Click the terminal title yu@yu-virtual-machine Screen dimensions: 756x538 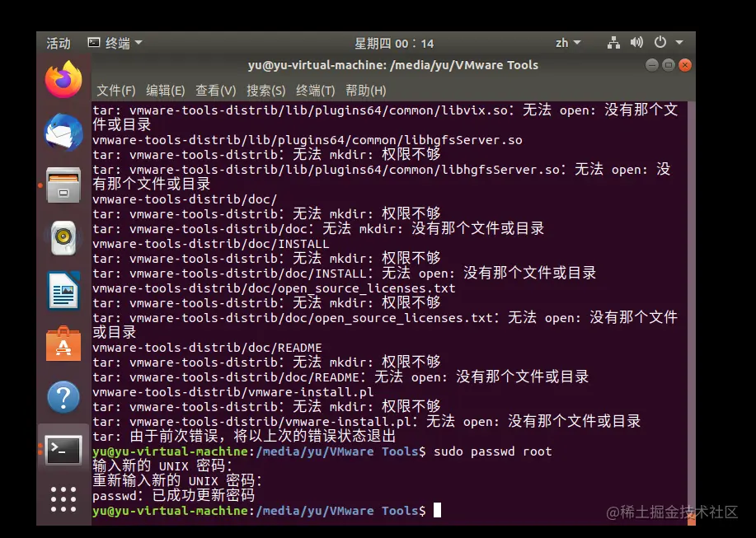[x=393, y=65]
